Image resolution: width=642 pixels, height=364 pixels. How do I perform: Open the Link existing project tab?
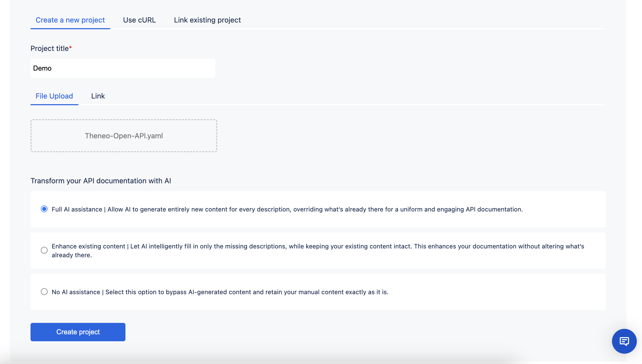point(207,20)
